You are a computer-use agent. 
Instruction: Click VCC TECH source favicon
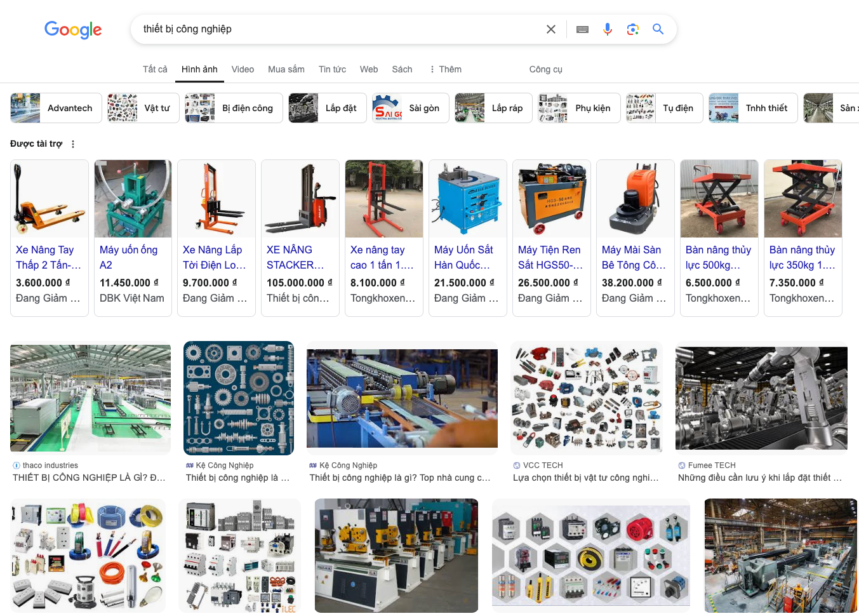pos(517,465)
